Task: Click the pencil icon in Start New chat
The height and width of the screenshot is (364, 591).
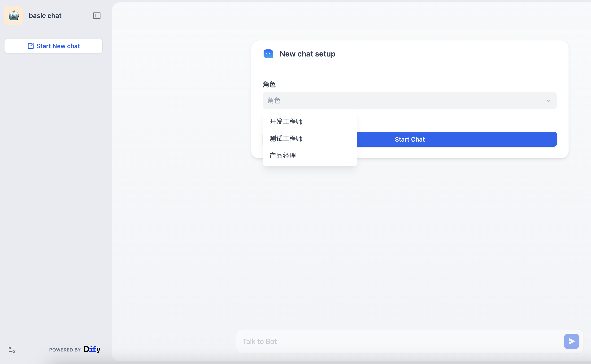Action: tap(30, 46)
